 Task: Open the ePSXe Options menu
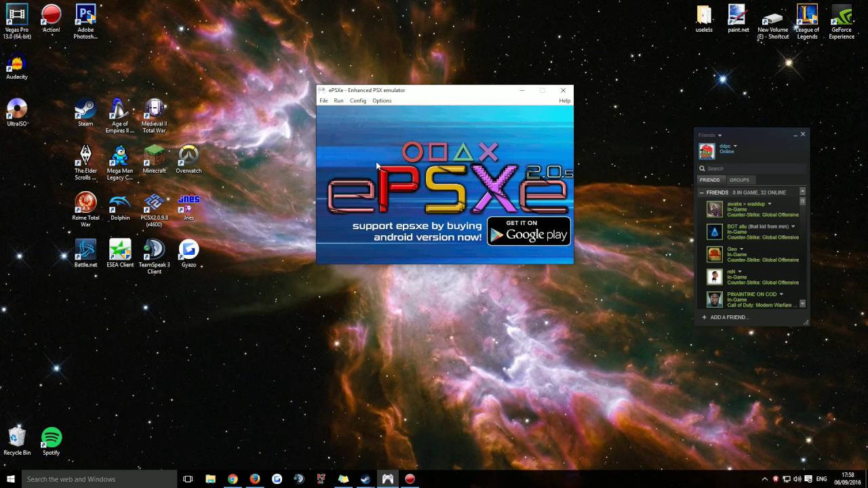(x=382, y=100)
